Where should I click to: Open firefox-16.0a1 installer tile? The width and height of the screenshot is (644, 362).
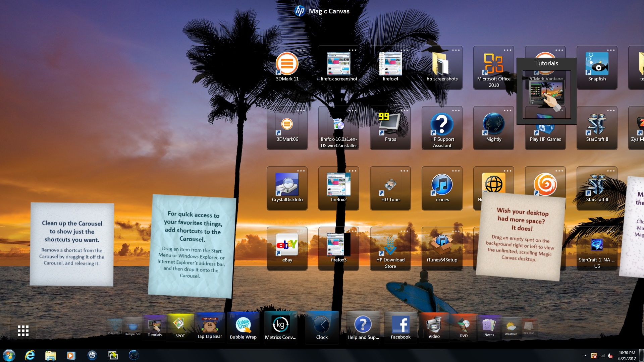tap(339, 128)
